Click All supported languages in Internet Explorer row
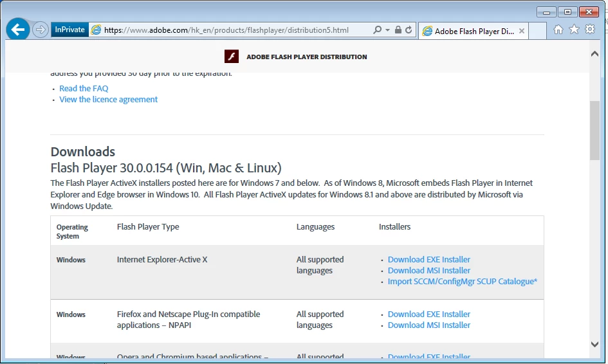This screenshot has height=364, width=608. coord(320,265)
